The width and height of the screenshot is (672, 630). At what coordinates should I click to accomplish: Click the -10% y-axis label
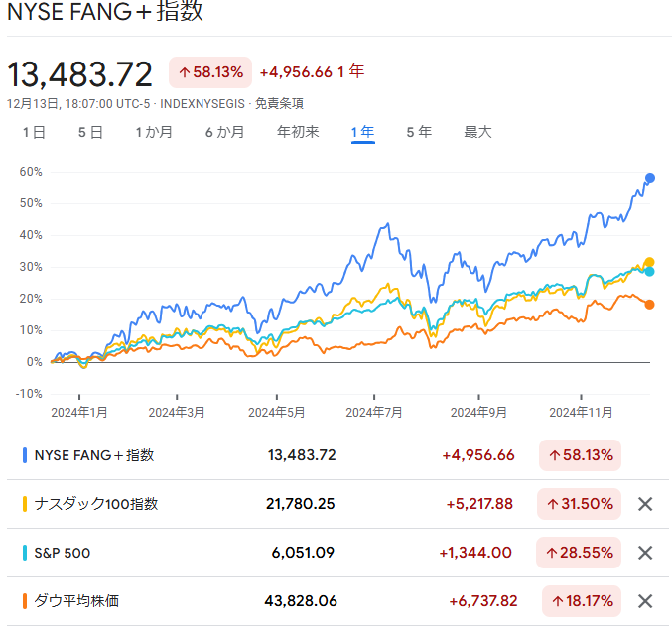tap(29, 394)
